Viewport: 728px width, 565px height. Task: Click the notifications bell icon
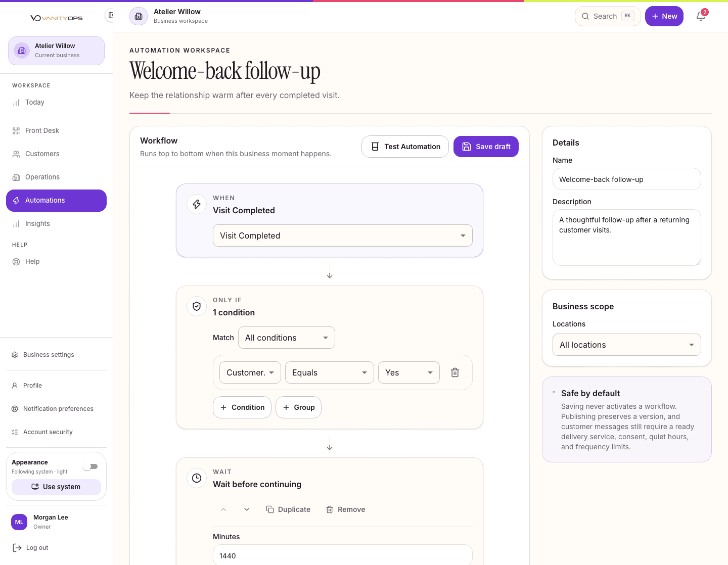point(701,16)
